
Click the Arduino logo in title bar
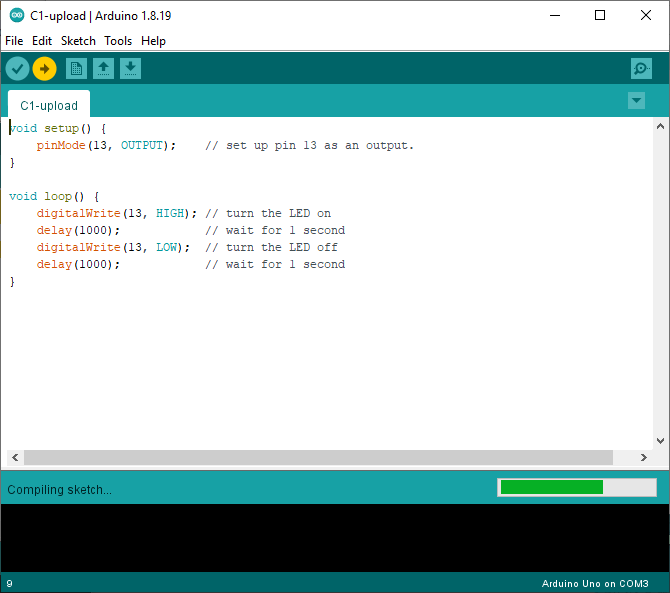17,15
